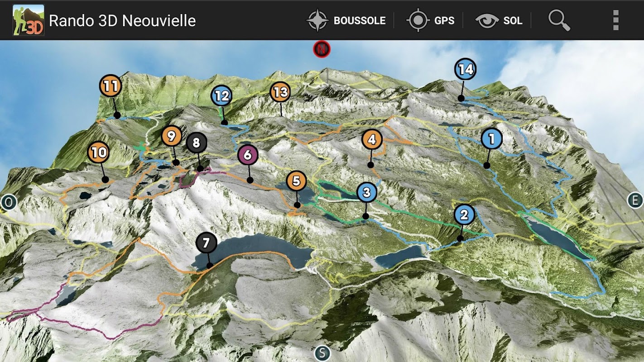Tap the South S compass marker
Viewport: 644px width, 362px height.
[x=322, y=353]
